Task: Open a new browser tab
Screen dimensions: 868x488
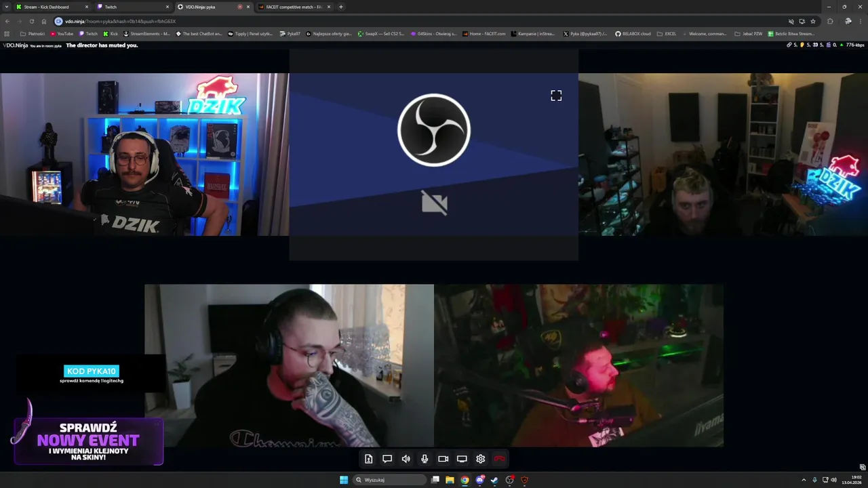Action: pyautogui.click(x=341, y=7)
